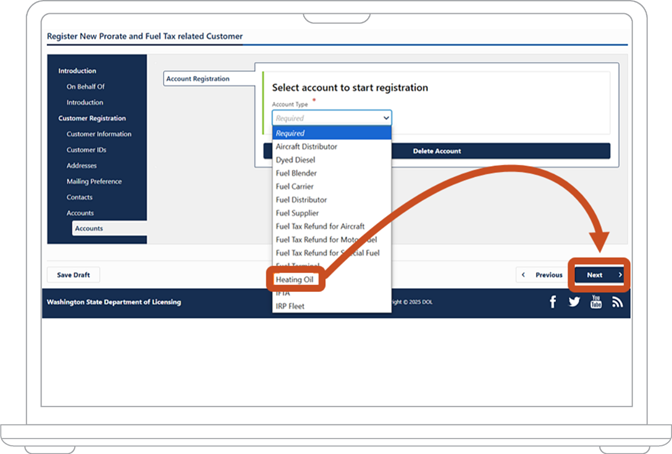The width and height of the screenshot is (672, 454).
Task: Select the highlighted Accounts sub-step
Action: [109, 228]
